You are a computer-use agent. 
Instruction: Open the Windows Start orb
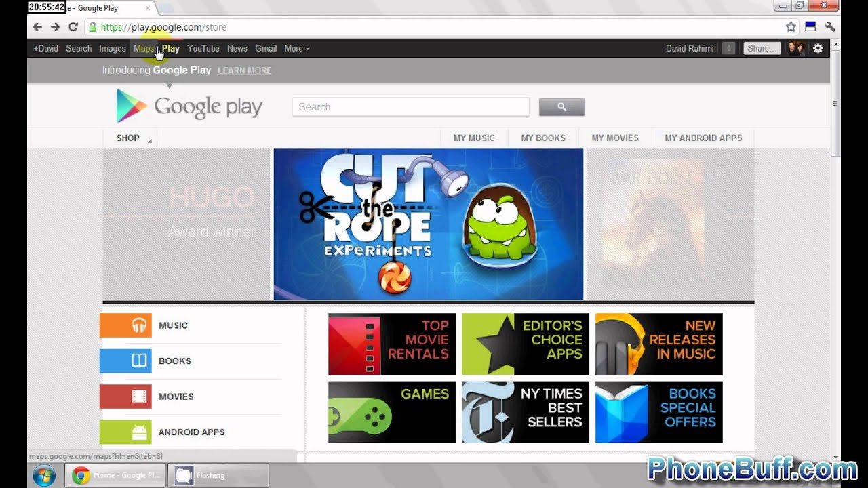(x=44, y=475)
